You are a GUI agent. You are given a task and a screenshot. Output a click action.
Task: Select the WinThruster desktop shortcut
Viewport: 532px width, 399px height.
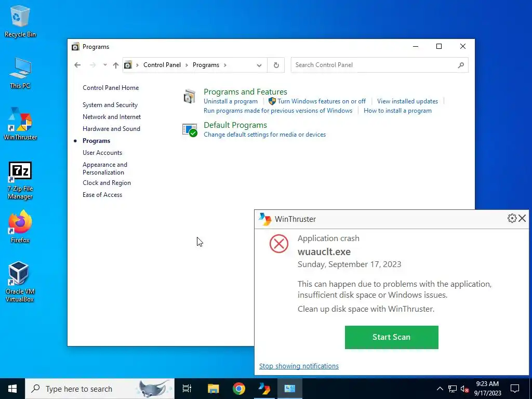20,124
